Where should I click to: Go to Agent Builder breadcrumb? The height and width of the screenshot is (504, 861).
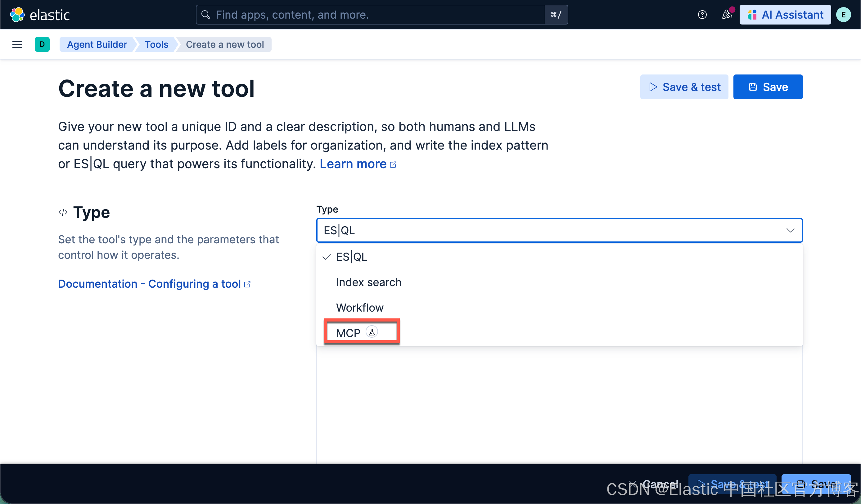97,44
